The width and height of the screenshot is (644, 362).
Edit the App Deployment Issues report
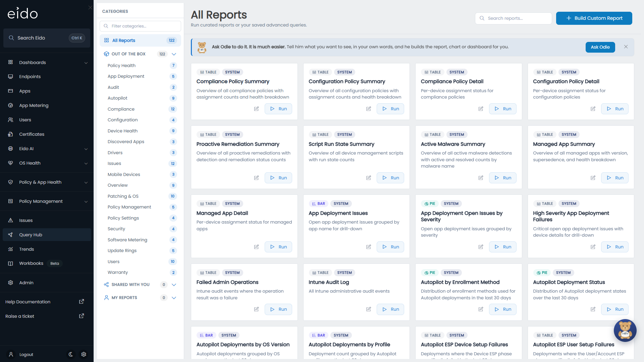coord(369,247)
